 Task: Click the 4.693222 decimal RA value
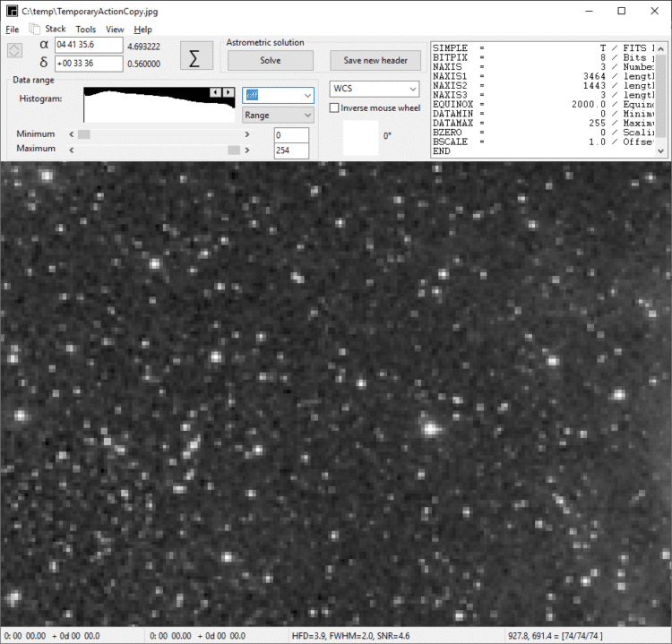pos(143,47)
